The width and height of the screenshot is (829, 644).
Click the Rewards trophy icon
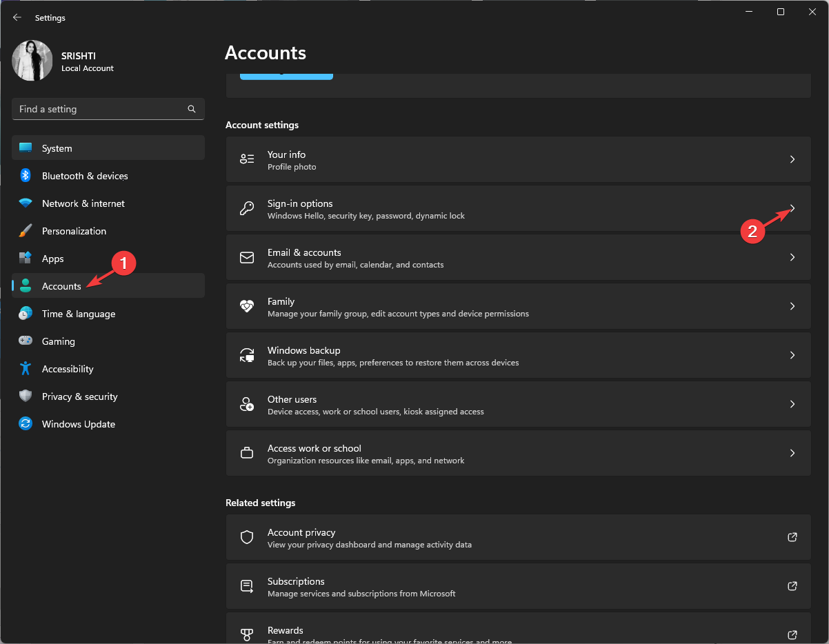click(x=247, y=635)
